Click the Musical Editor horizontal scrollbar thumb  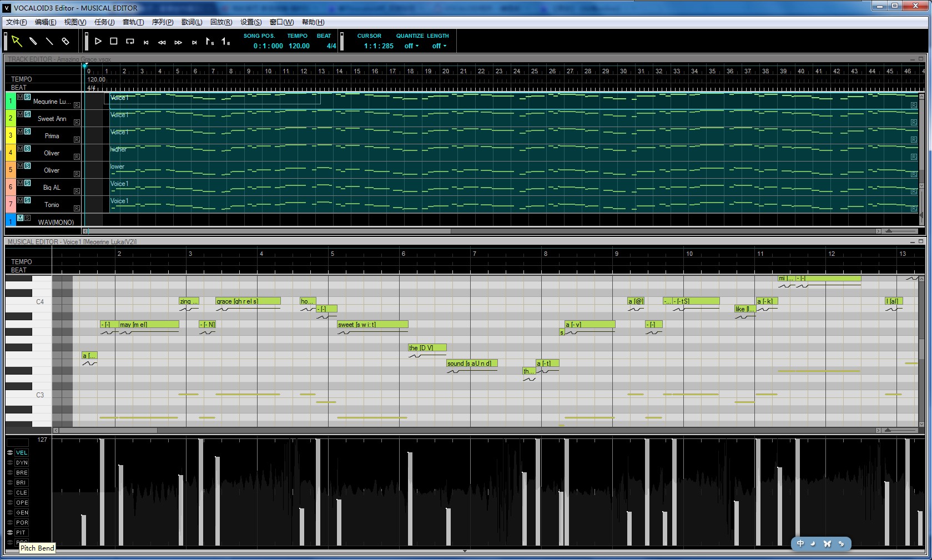click(108, 430)
